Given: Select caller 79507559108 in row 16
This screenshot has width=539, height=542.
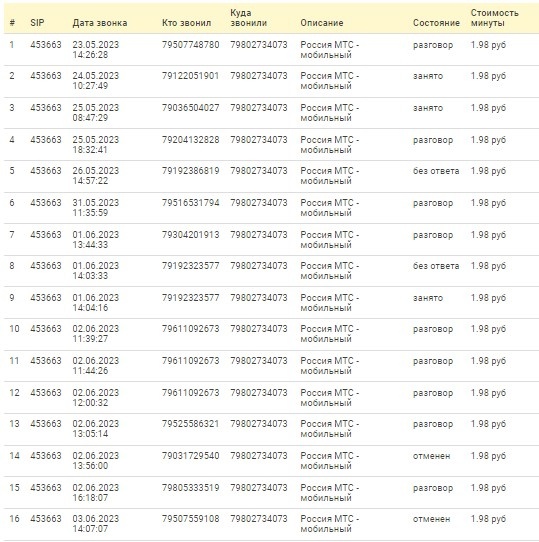Looking at the screenshot, I should click(x=190, y=519).
